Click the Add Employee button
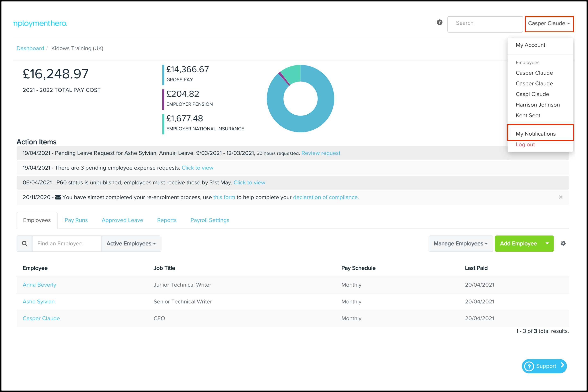The image size is (588, 392). [x=518, y=243]
